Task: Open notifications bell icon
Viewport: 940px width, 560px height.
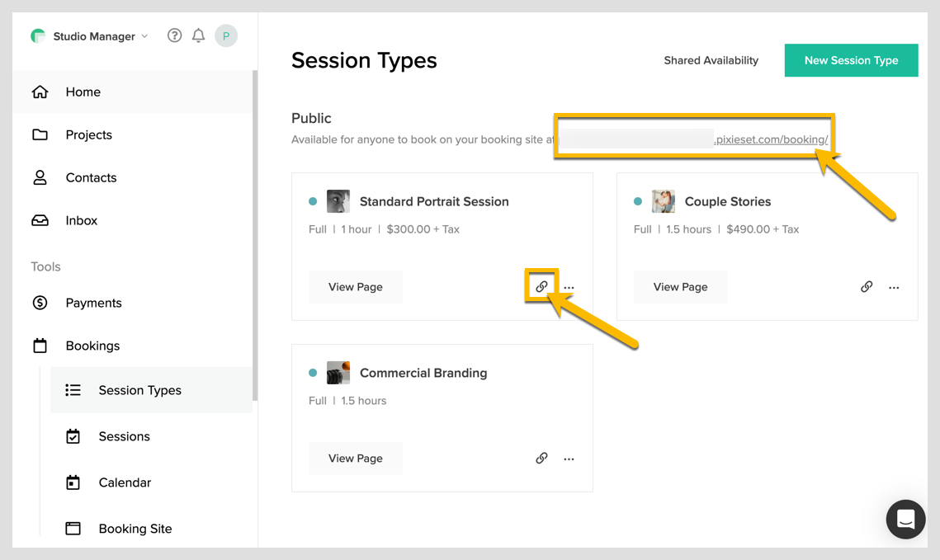Action: coord(198,35)
